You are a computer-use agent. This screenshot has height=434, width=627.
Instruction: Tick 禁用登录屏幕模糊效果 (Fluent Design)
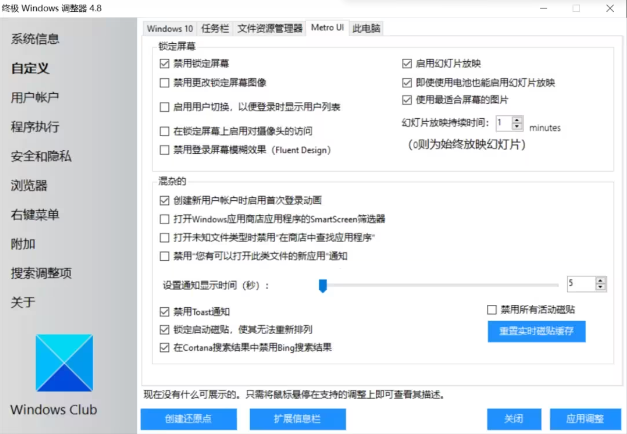164,150
